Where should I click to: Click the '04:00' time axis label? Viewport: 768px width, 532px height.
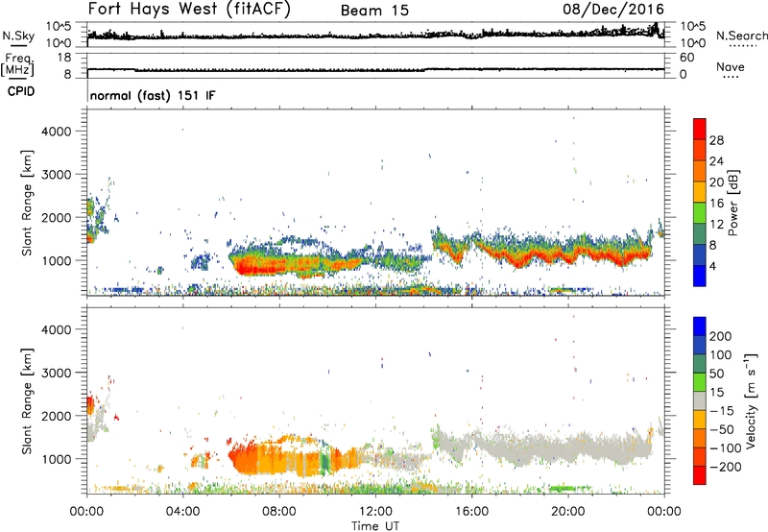(x=182, y=512)
